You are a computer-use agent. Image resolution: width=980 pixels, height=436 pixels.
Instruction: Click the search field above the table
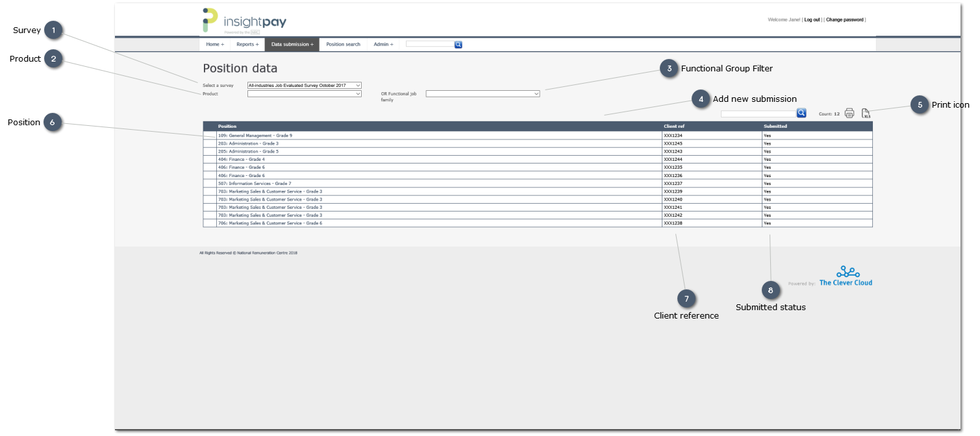pos(758,114)
